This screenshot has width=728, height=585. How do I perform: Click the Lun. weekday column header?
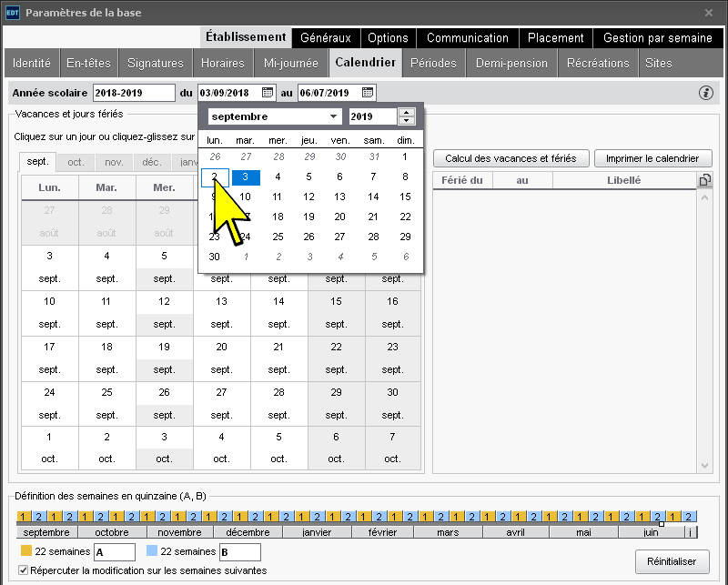(50, 187)
